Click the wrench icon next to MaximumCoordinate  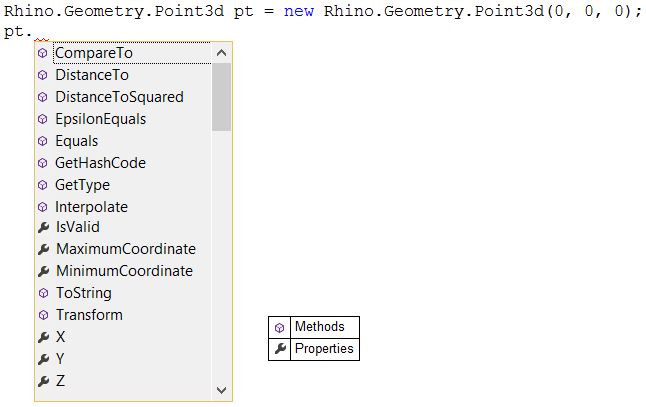[42, 249]
